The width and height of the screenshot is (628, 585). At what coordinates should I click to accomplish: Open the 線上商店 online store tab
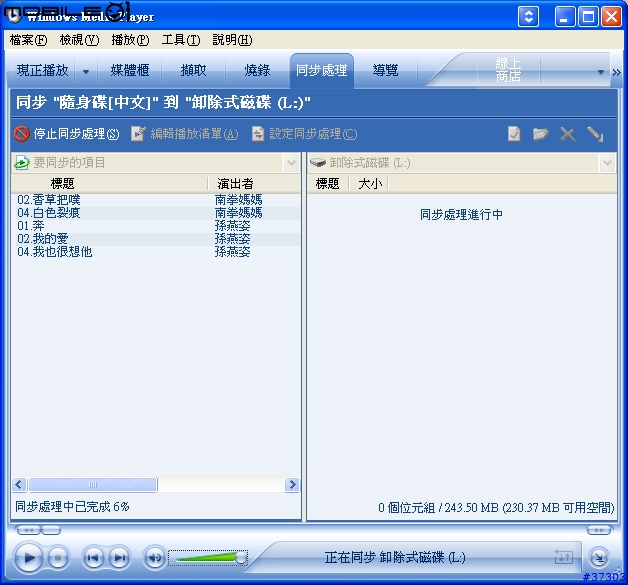tap(508, 70)
